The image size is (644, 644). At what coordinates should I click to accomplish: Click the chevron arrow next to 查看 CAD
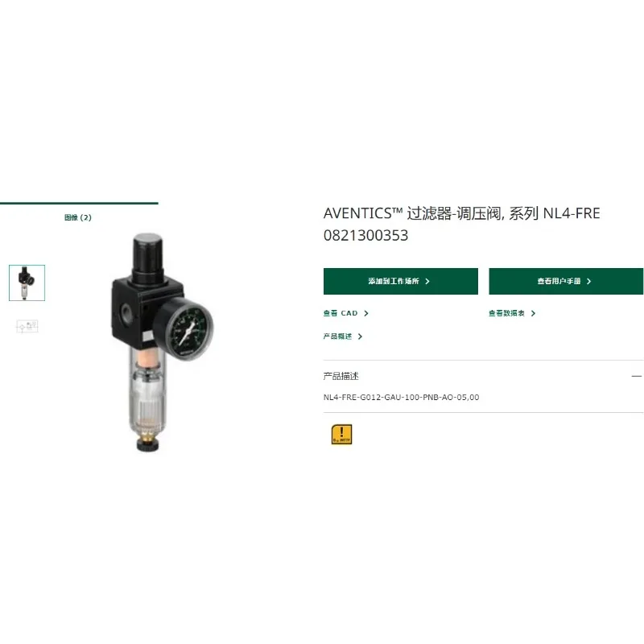coord(366,313)
